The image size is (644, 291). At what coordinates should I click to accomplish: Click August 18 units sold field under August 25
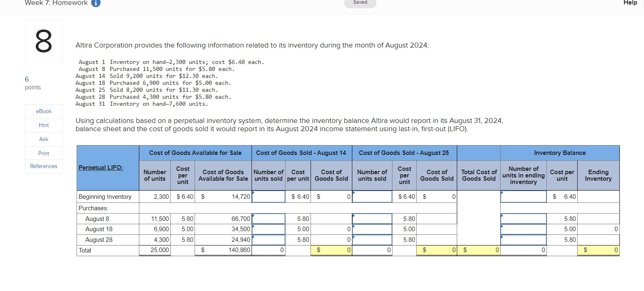coord(372,229)
